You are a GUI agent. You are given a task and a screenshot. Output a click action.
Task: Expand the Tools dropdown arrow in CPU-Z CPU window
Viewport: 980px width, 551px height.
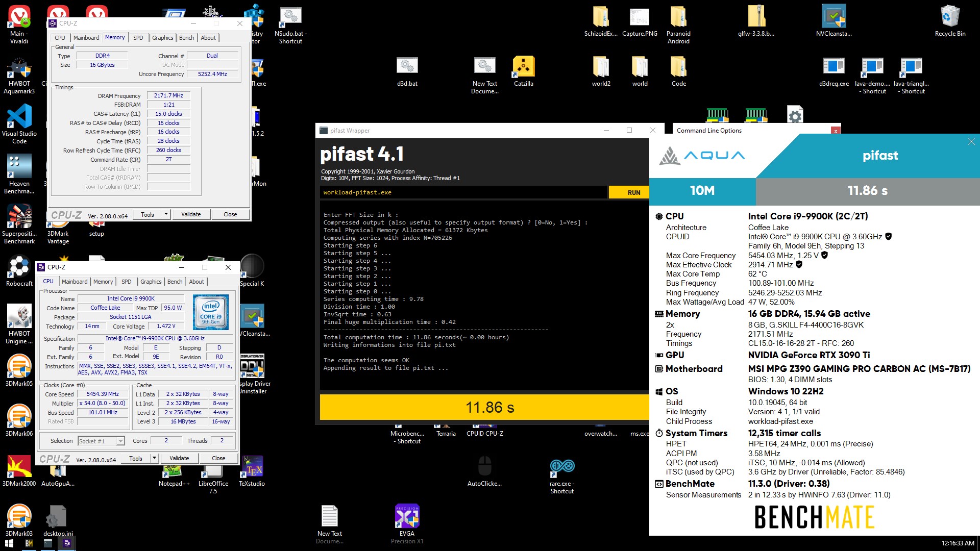click(x=154, y=458)
